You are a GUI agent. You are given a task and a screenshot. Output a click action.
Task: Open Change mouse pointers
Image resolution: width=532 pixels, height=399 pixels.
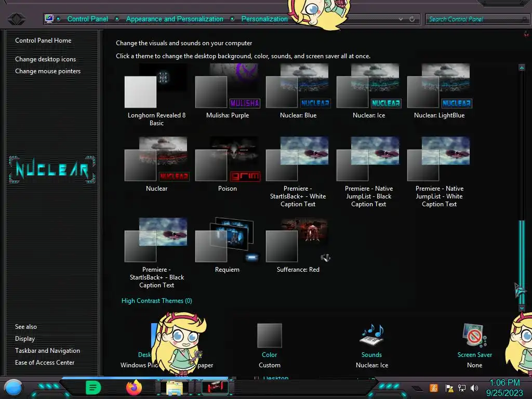coord(48,71)
